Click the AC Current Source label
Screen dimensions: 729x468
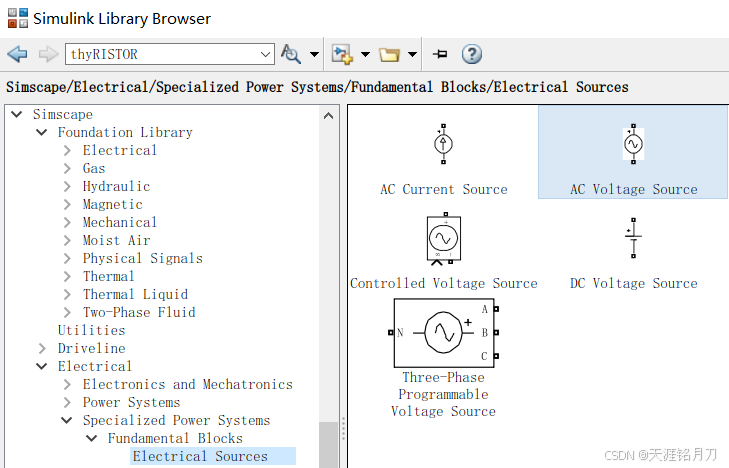444,190
